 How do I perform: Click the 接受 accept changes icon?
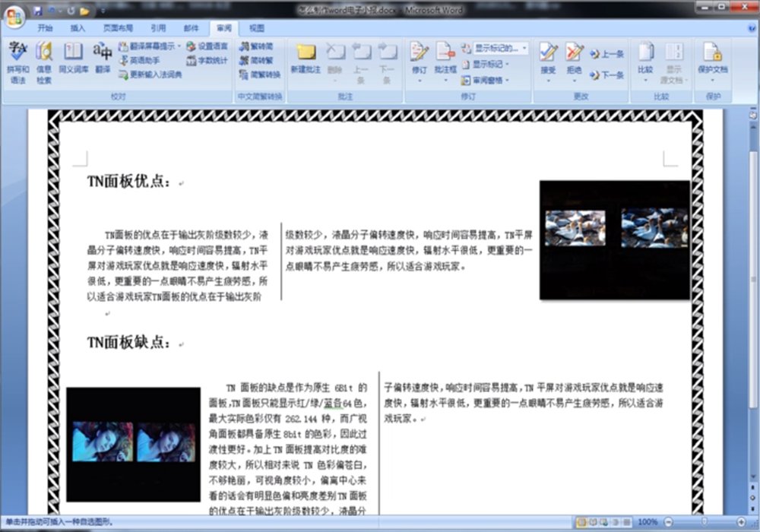(546, 61)
